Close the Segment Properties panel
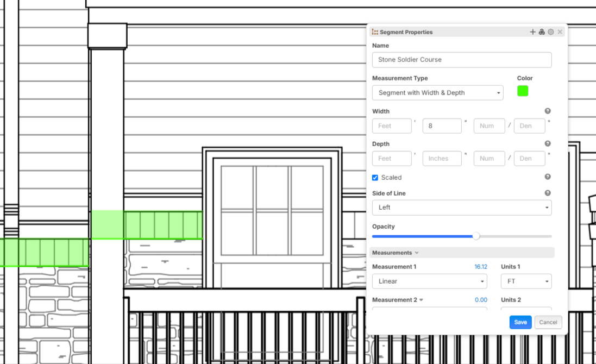The width and height of the screenshot is (596, 364). pos(560,32)
